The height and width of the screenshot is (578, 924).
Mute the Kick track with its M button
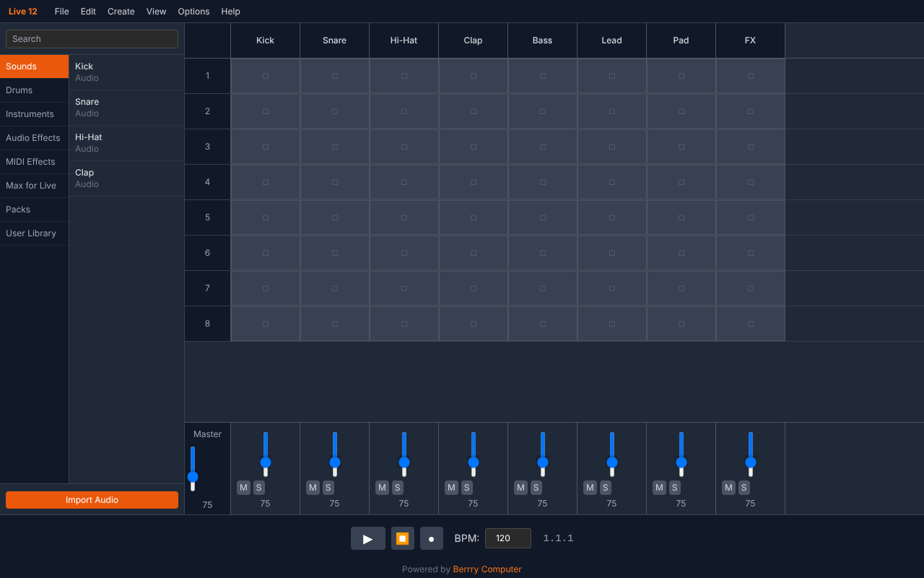(x=243, y=488)
